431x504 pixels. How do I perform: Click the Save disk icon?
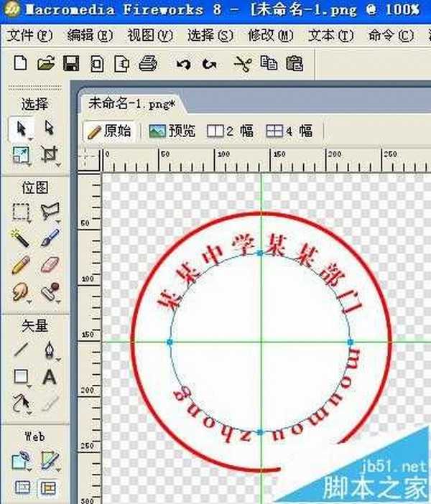70,64
